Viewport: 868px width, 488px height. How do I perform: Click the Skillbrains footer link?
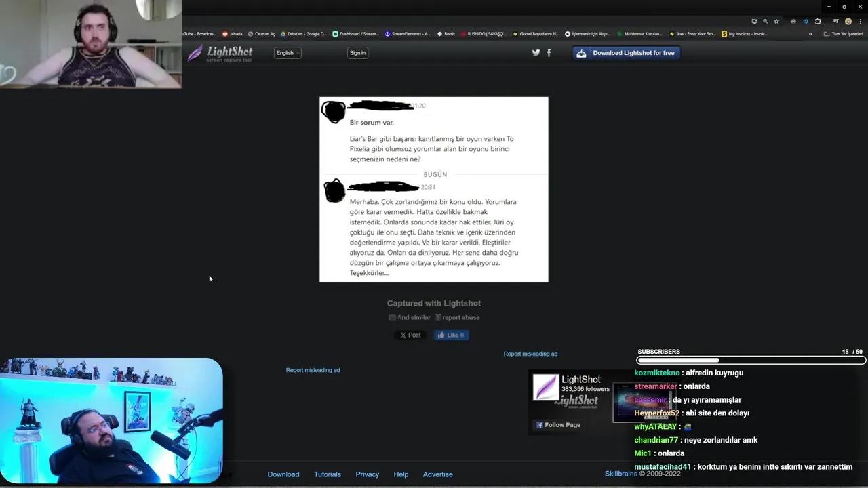[620, 474]
